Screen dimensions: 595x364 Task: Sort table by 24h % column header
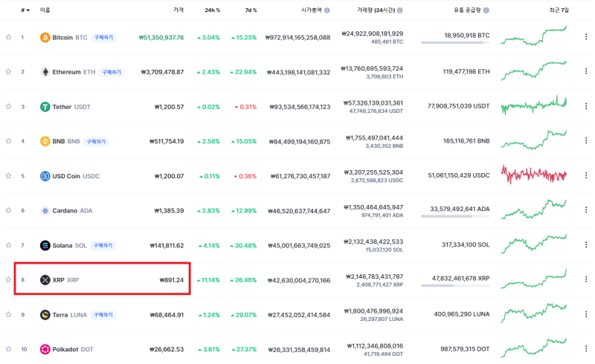pyautogui.click(x=213, y=10)
